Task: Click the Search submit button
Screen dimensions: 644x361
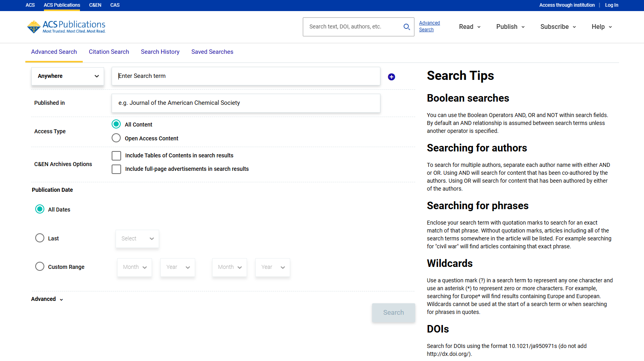Action: 393,313
